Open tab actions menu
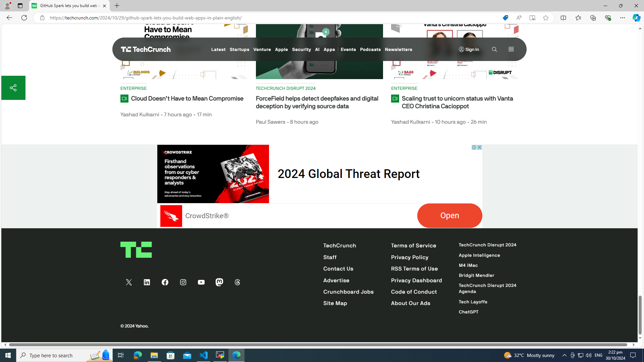Screen dimensions: 644x362 point(20,6)
